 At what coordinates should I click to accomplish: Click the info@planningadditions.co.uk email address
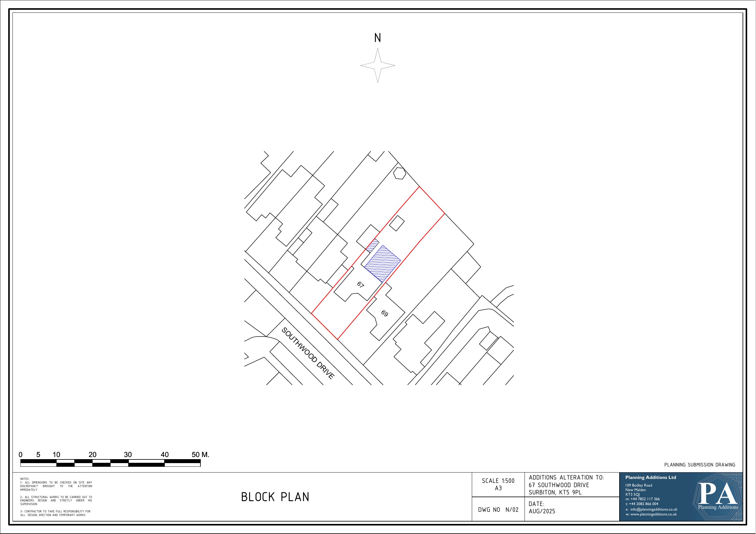pos(653,509)
